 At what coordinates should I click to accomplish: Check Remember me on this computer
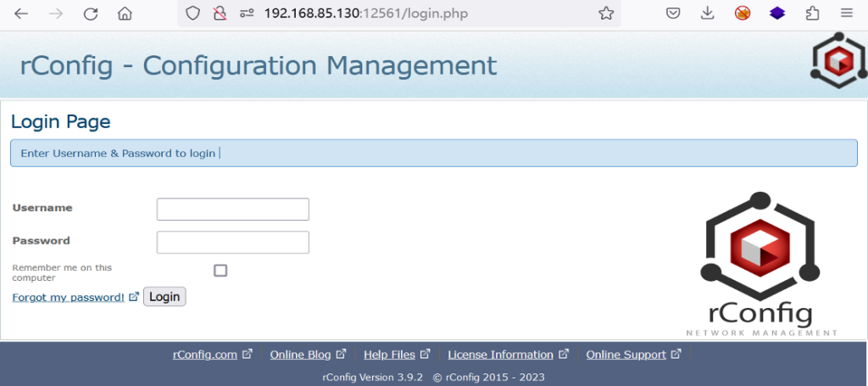click(220, 271)
